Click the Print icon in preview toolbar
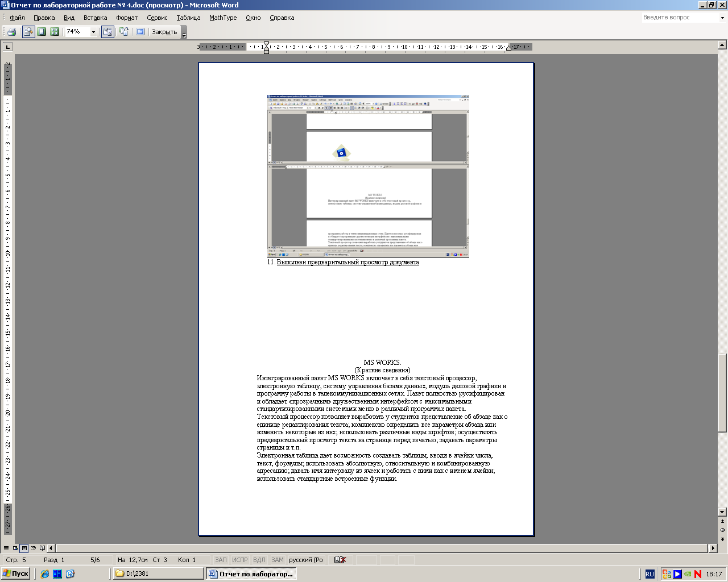The width and height of the screenshot is (728, 582). (x=11, y=32)
